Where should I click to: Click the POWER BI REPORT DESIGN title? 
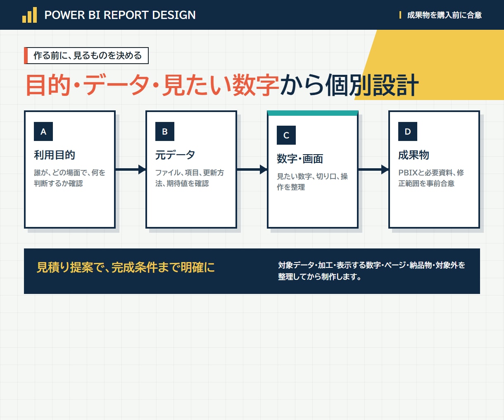[x=120, y=15]
